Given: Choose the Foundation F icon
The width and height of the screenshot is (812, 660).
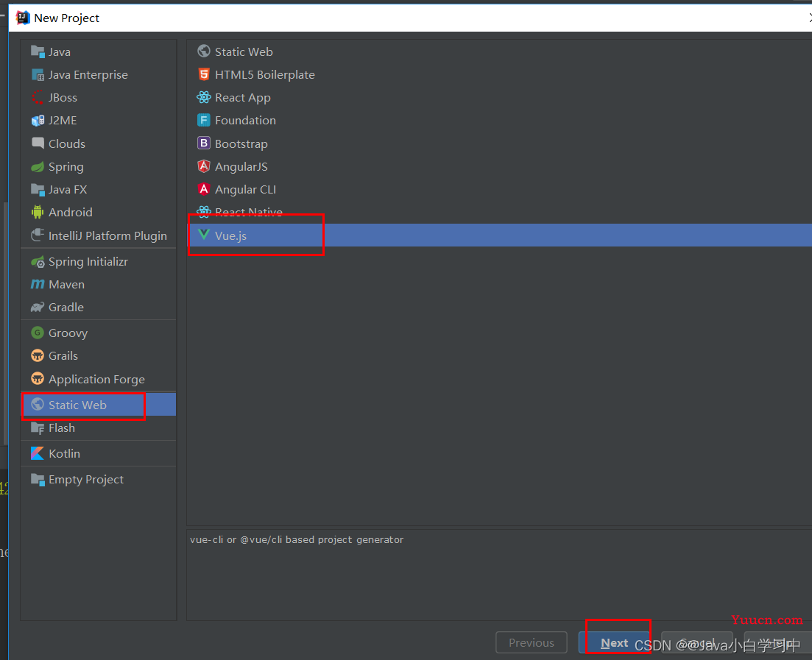Looking at the screenshot, I should [x=204, y=120].
